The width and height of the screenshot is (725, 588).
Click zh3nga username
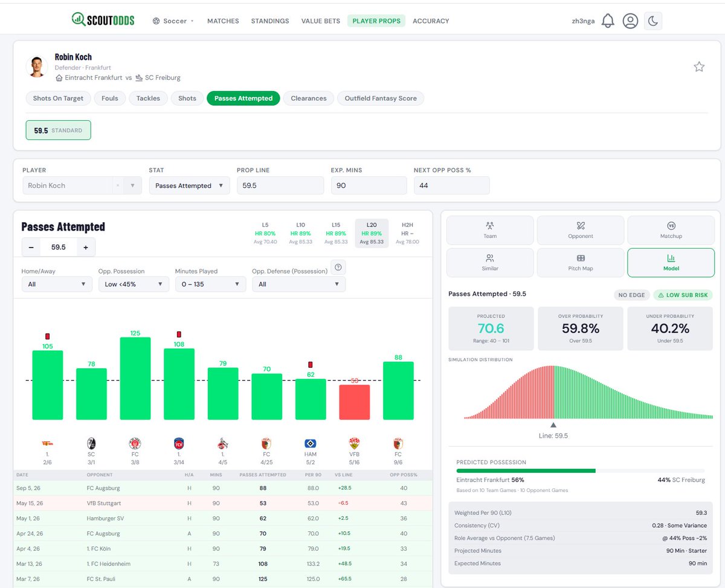point(583,21)
